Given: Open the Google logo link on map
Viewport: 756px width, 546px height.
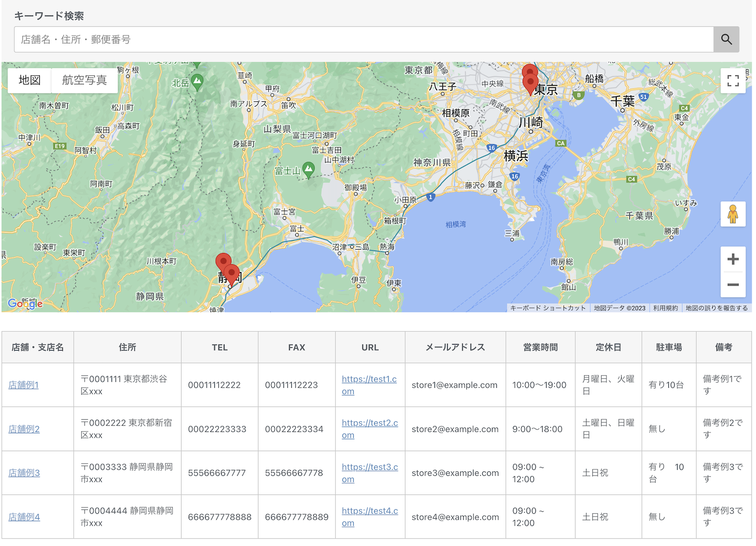Looking at the screenshot, I should pyautogui.click(x=25, y=304).
